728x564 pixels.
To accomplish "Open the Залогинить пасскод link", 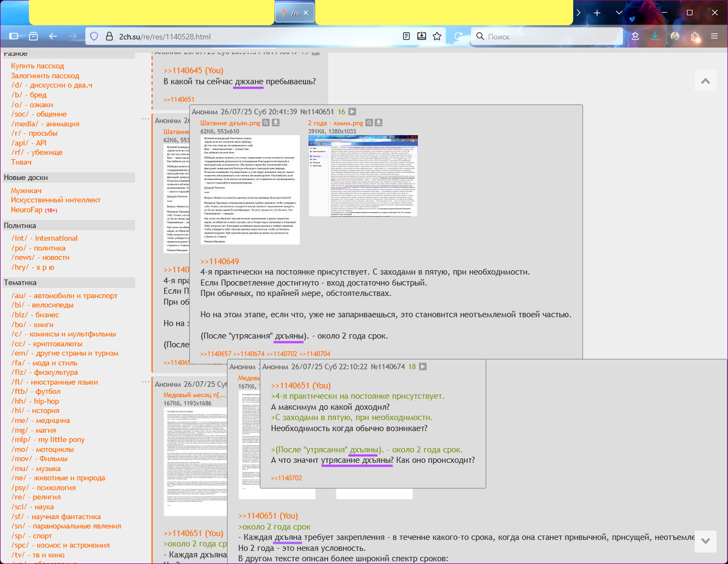I will click(45, 76).
